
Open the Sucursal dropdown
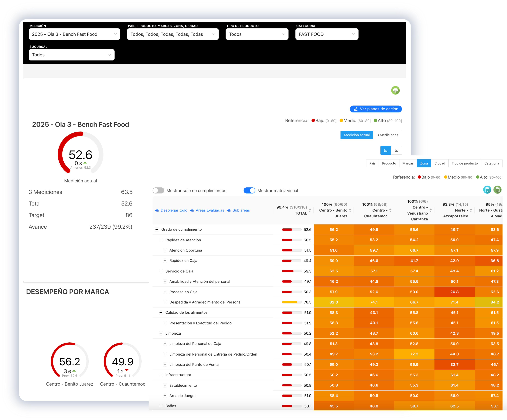pos(72,55)
